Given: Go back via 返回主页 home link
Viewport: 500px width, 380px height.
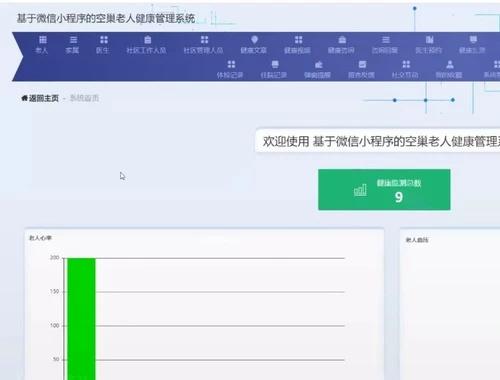Looking at the screenshot, I should coord(40,98).
